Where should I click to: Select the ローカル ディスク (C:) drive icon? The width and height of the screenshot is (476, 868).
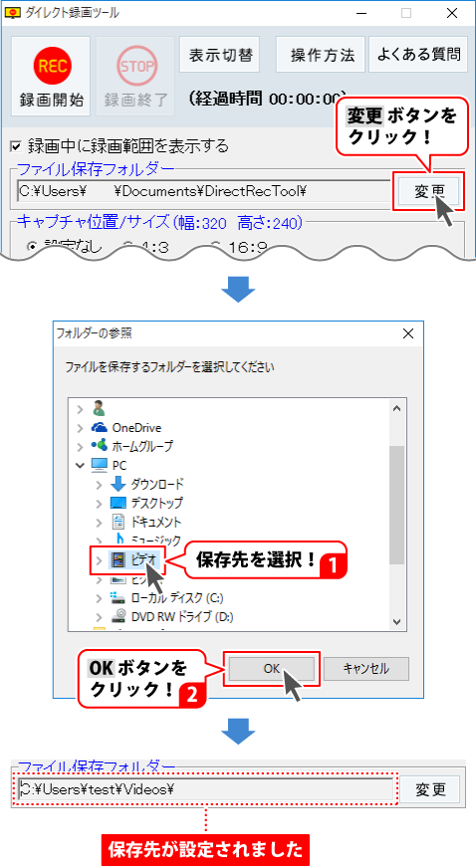click(119, 598)
